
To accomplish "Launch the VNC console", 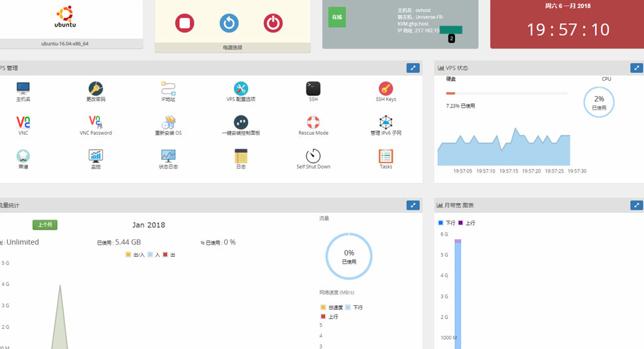I will 23,123.
